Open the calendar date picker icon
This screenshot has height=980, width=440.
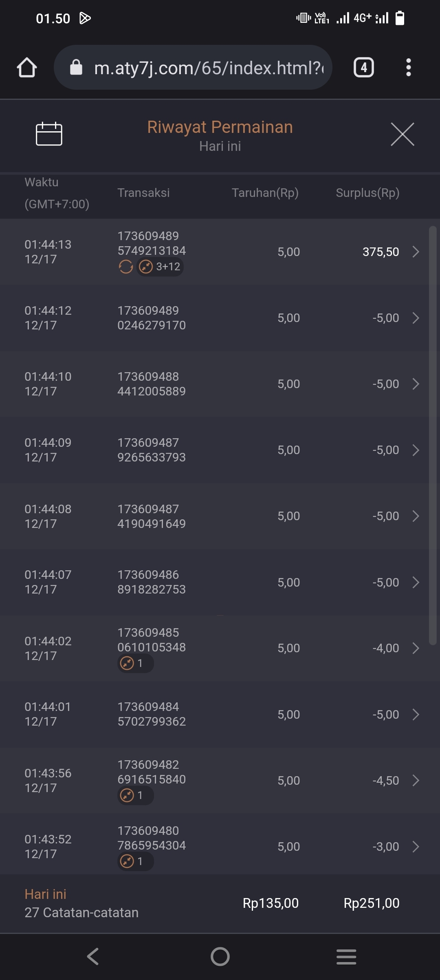[x=49, y=134]
